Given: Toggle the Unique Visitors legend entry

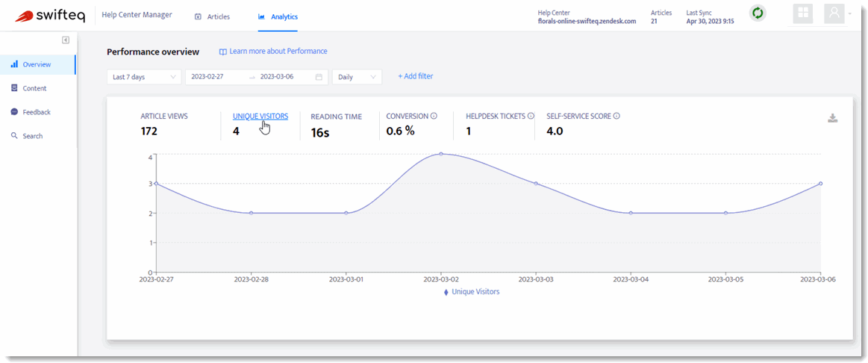Looking at the screenshot, I should (x=472, y=291).
